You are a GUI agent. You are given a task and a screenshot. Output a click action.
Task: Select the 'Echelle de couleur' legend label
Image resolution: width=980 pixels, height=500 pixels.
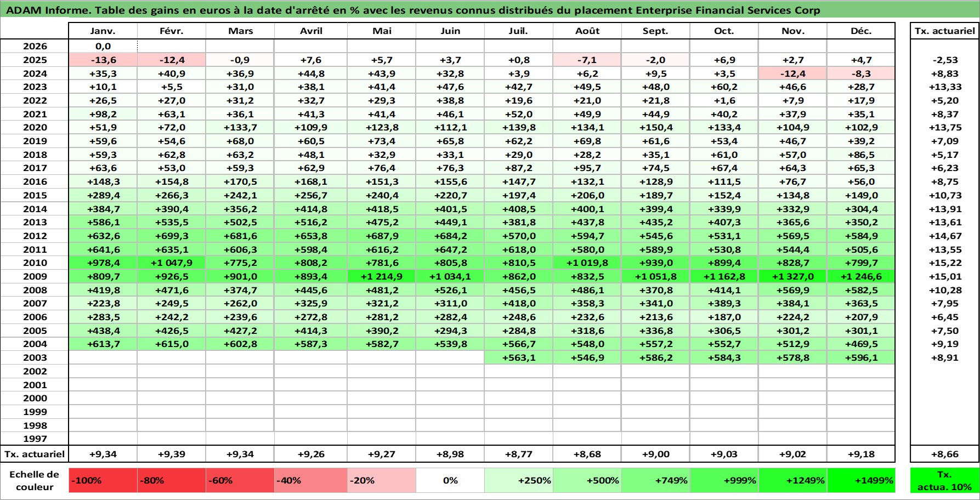[35, 480]
